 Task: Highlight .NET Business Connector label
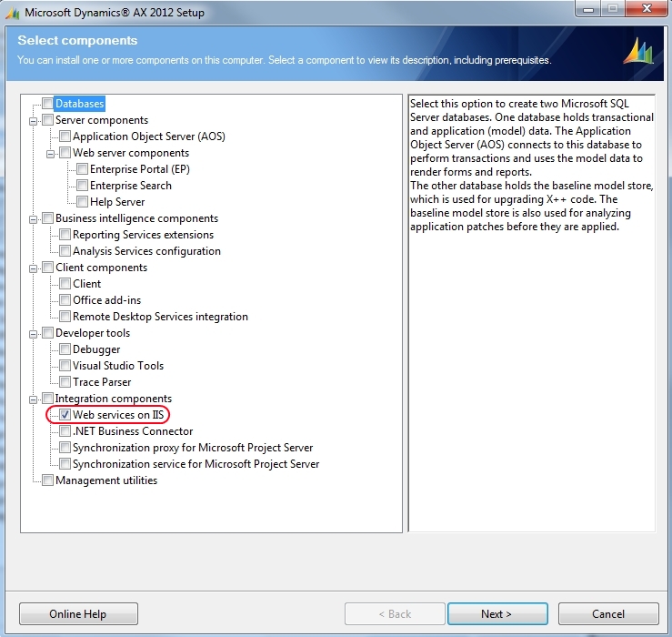133,431
